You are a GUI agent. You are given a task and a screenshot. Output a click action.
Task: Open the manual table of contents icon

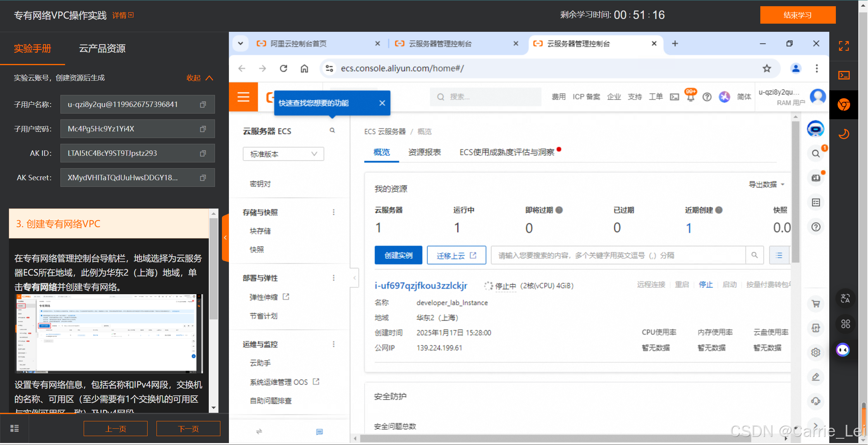pos(14,428)
